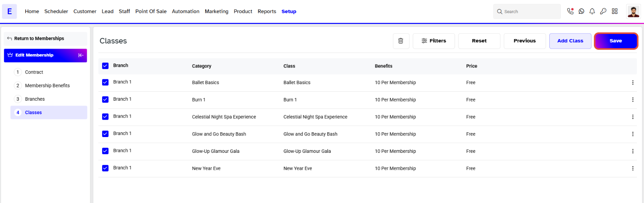This screenshot has height=203, width=644.
Task: Open options menu for Glow-Up Glamour Gala row
Action: point(633,151)
